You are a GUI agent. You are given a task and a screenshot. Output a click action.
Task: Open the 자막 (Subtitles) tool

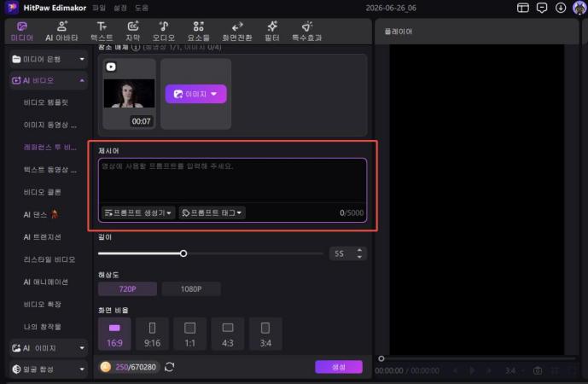click(133, 32)
